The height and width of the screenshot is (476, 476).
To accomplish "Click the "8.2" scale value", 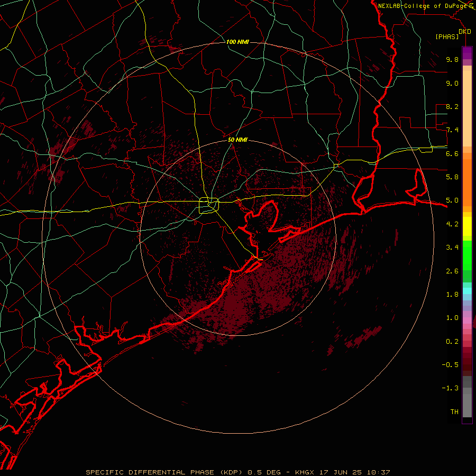I will coord(452,106).
